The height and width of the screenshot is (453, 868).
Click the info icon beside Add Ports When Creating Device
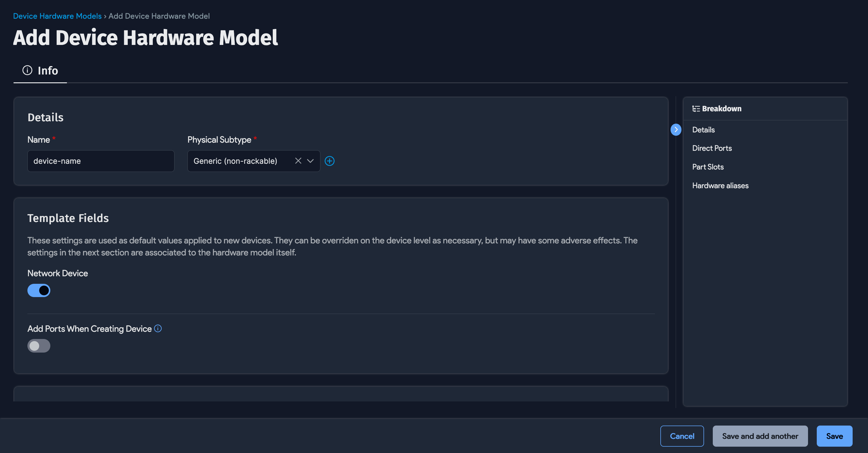click(158, 328)
